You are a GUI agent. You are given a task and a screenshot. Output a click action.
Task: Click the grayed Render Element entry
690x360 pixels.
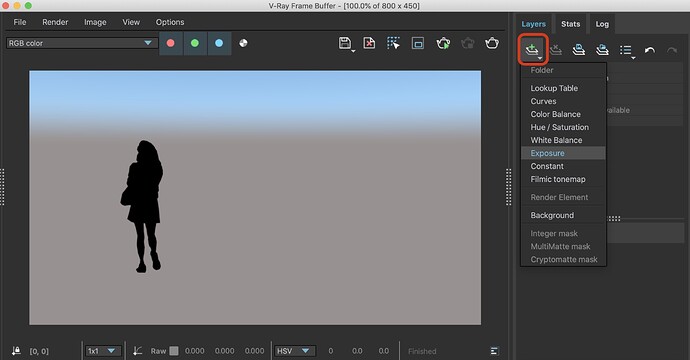point(559,197)
